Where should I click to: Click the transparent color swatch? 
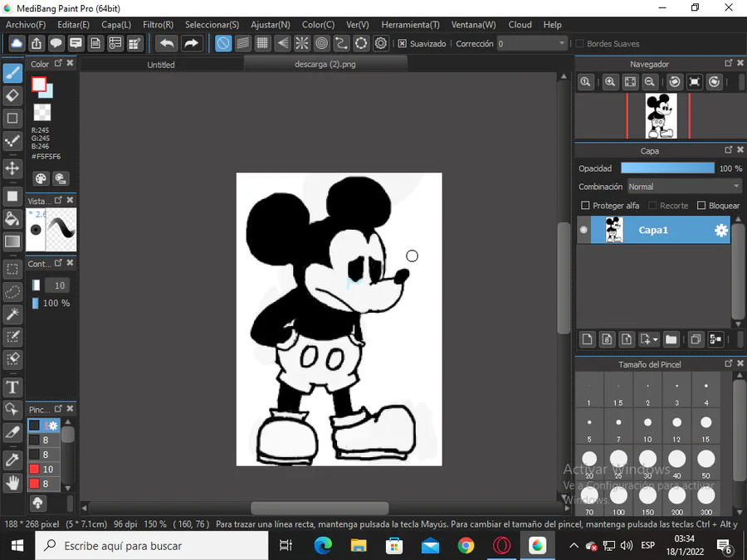[x=42, y=112]
